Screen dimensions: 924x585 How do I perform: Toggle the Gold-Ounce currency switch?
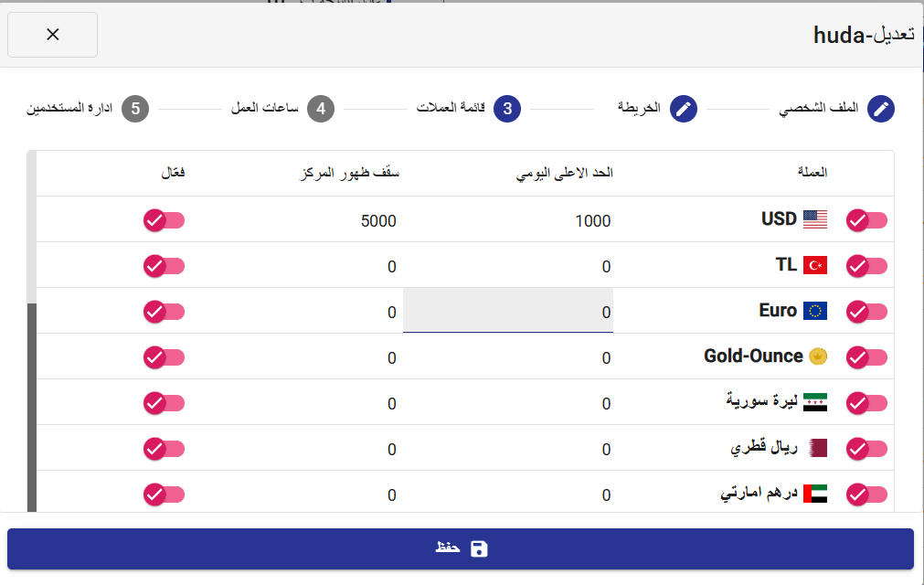click(866, 357)
